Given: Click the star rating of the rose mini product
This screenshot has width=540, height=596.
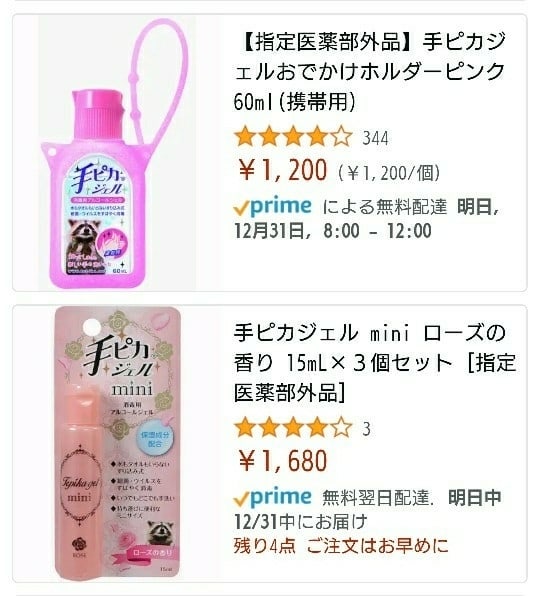Looking at the screenshot, I should point(293,428).
